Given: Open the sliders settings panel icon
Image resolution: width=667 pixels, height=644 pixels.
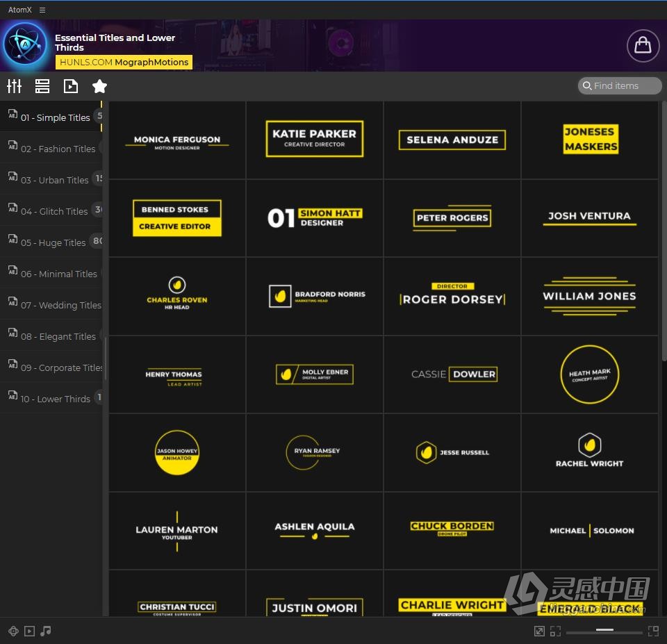Looking at the screenshot, I should 14,86.
